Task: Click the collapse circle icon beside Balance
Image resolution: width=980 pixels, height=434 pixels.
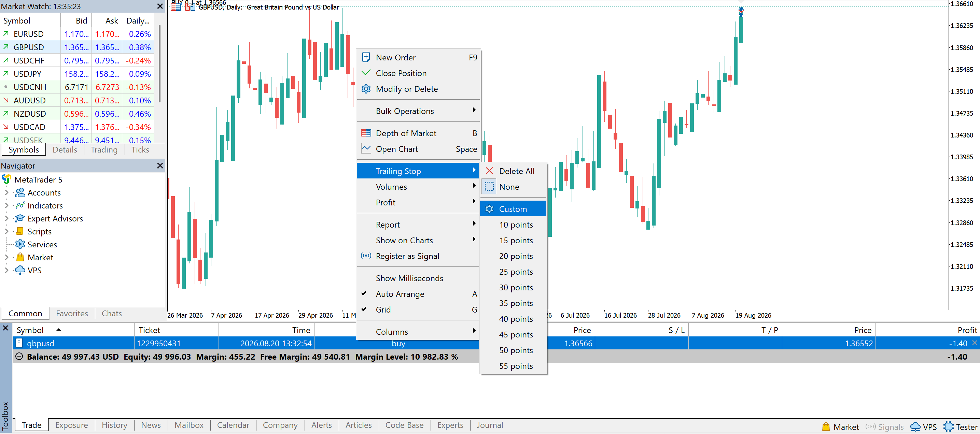Action: [x=19, y=357]
